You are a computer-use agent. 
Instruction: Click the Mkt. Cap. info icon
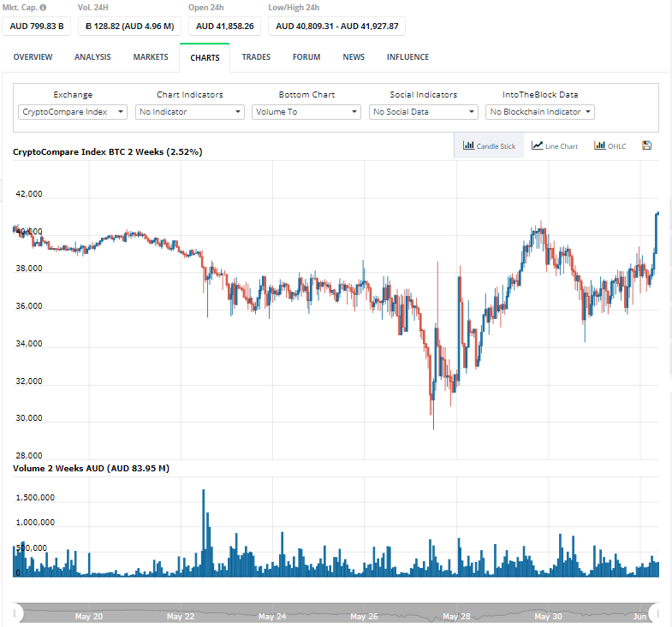click(x=43, y=8)
